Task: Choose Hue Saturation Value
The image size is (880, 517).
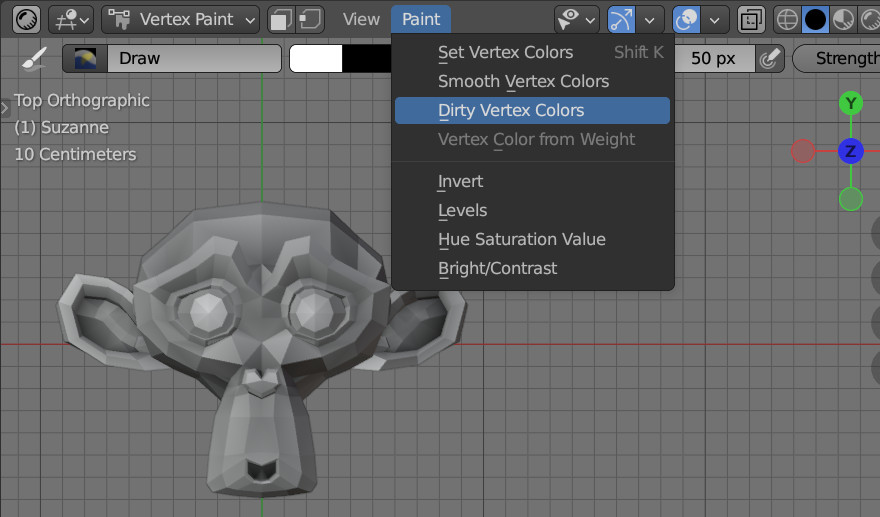Action: [x=533, y=240]
